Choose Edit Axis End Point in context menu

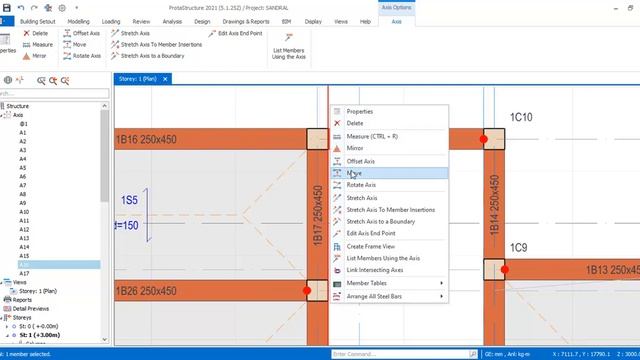click(389, 233)
